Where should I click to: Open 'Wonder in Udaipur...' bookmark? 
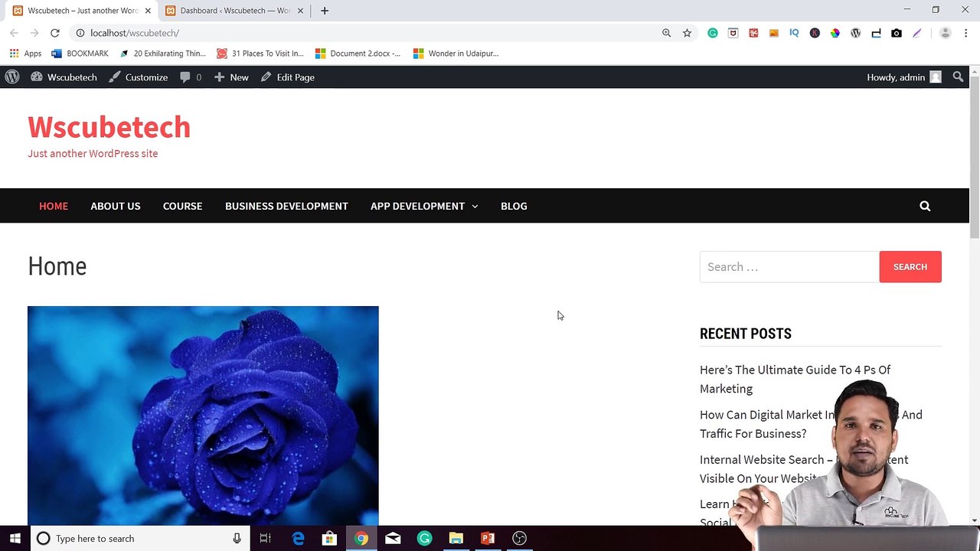pyautogui.click(x=456, y=54)
